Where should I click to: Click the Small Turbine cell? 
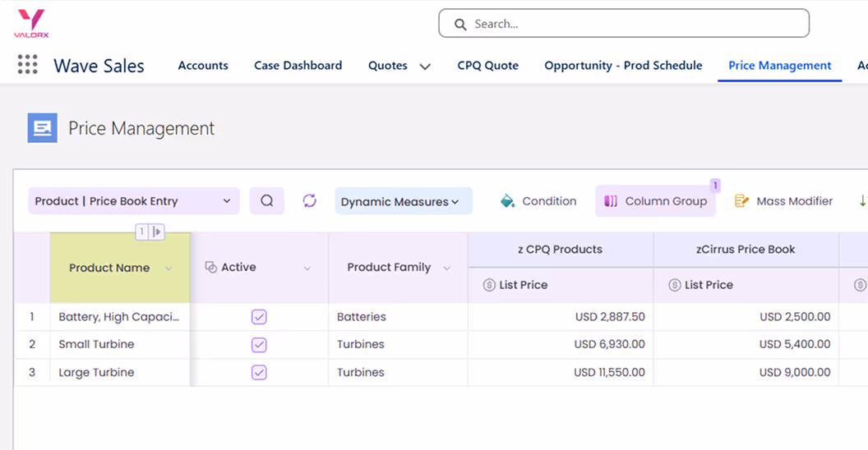[119, 344]
